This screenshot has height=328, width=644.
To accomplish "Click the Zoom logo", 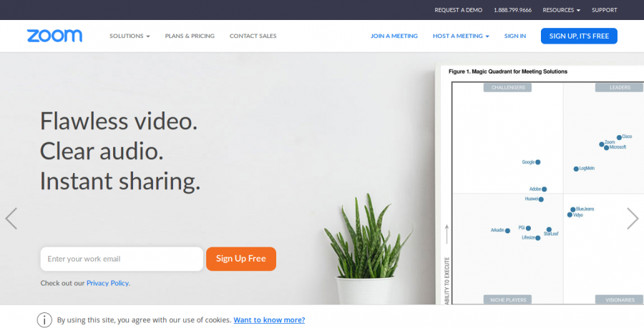I will pos(54,36).
